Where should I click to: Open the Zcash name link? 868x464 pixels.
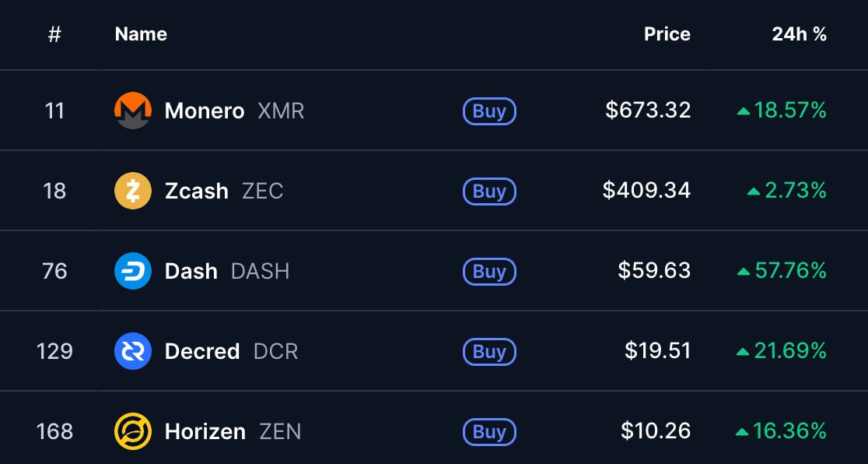tap(197, 191)
